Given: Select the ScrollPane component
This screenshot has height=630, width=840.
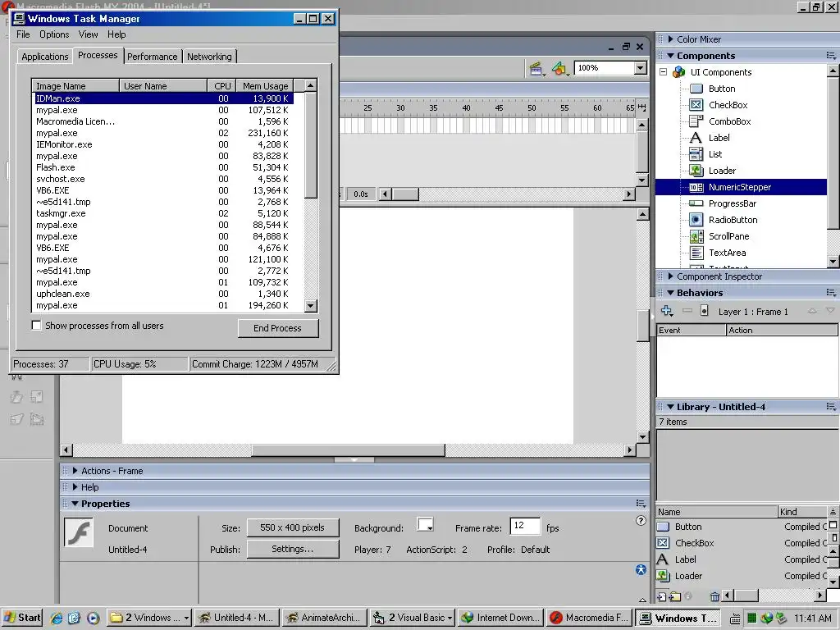Looking at the screenshot, I should 728,236.
